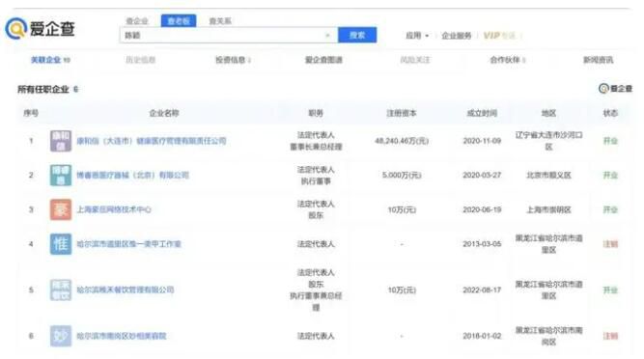Image resolution: width=644 pixels, height=359 pixels.
Task: Select the 开业 status in row 1
Action: 610,141
